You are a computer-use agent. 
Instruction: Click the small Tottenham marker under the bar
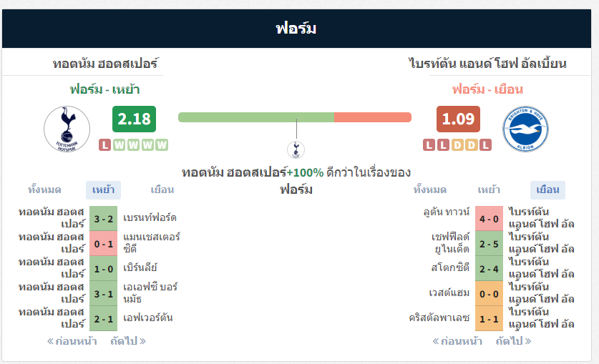[x=296, y=149]
